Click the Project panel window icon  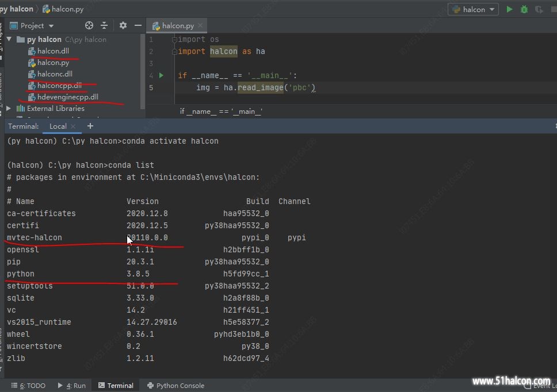click(x=14, y=25)
